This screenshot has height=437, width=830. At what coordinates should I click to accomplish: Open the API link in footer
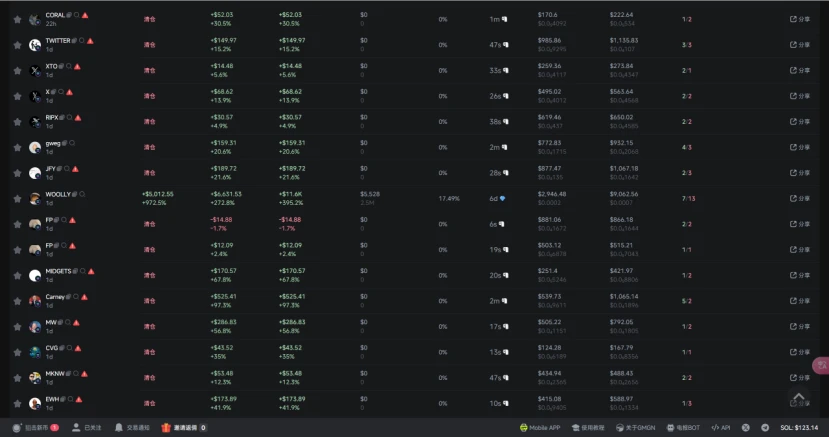point(721,427)
